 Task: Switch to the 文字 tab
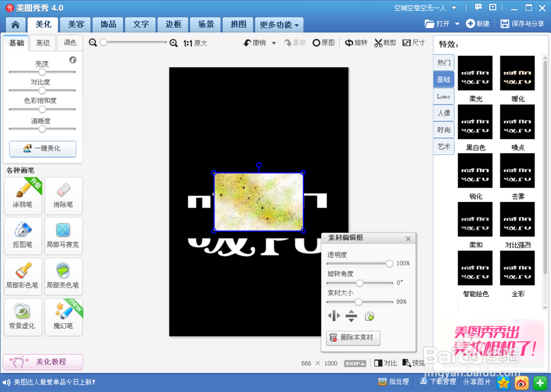click(x=141, y=25)
